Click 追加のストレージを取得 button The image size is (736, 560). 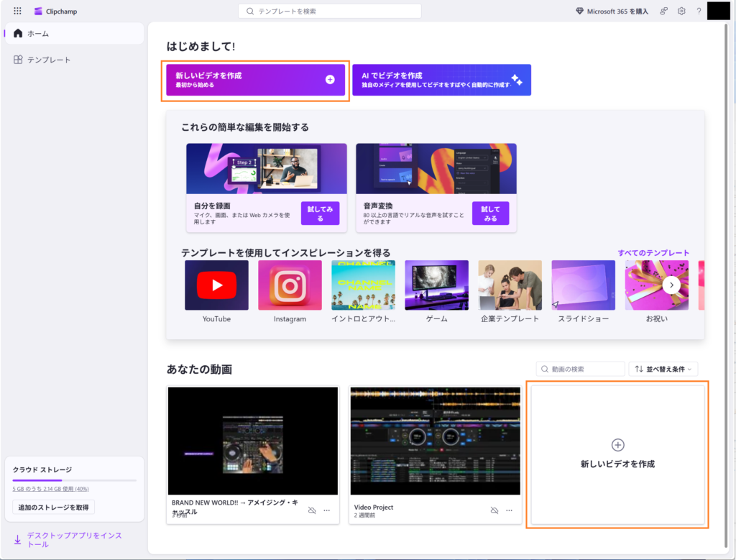coord(54,508)
